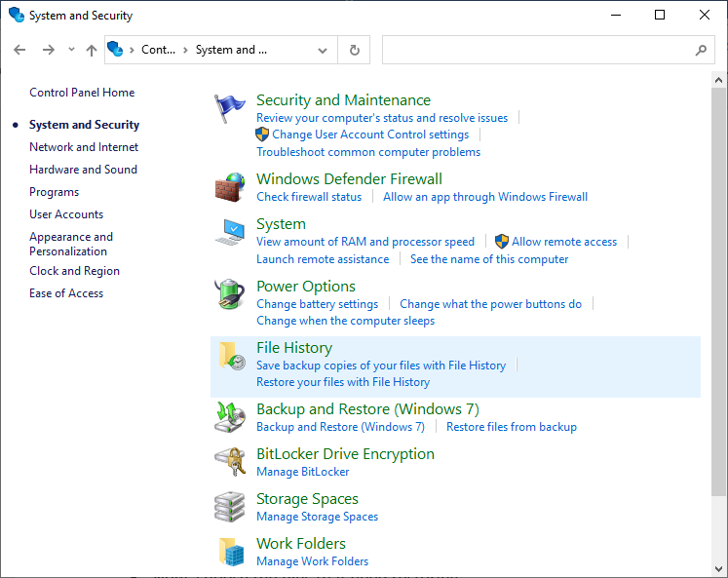Open User Accounts category
The image size is (728, 578).
66,214
